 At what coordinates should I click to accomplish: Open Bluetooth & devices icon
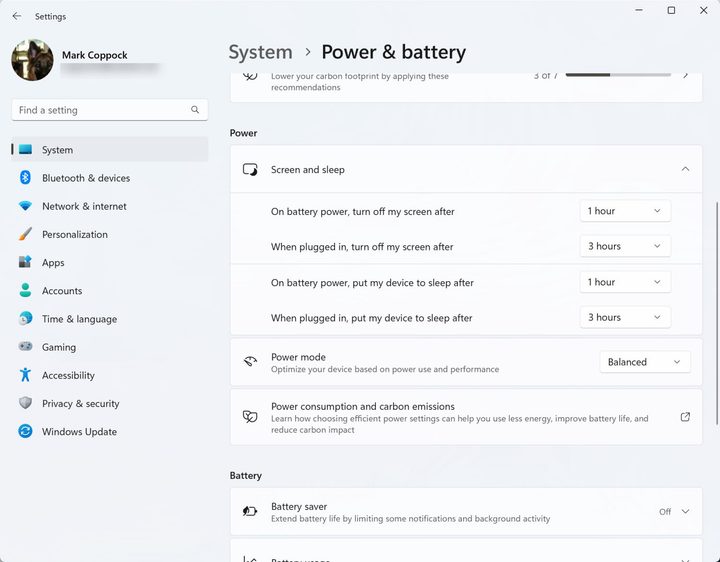click(25, 178)
